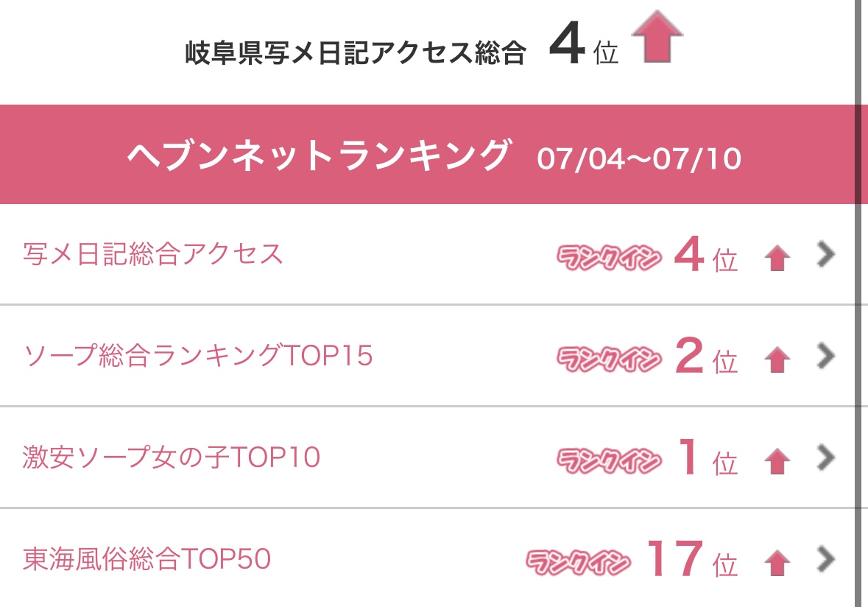Click the vertical scrollbar at right edge
Viewport: 868px width, 607px height.
860,303
